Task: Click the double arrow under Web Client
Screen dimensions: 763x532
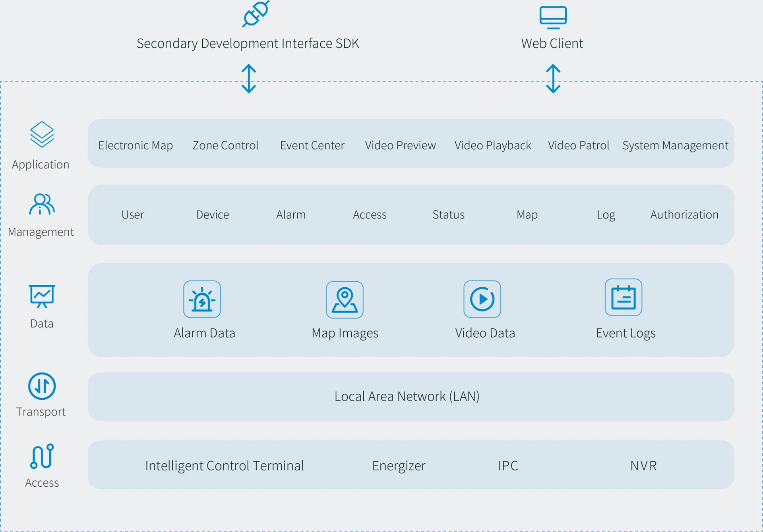Action: (553, 79)
